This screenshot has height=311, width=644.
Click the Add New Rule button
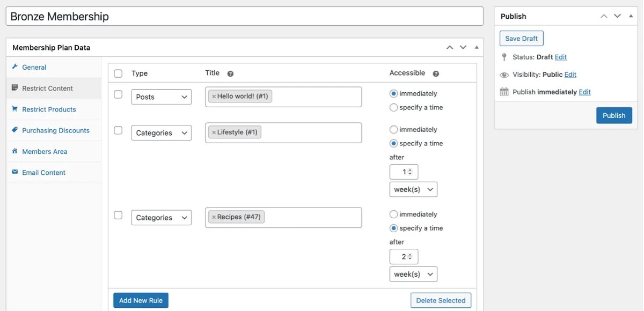pos(141,300)
